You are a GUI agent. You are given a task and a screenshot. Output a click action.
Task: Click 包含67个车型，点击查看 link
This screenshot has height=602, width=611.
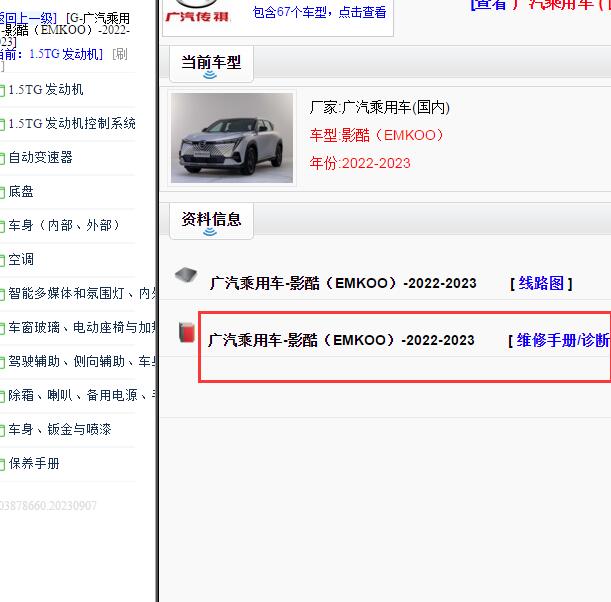click(x=320, y=12)
